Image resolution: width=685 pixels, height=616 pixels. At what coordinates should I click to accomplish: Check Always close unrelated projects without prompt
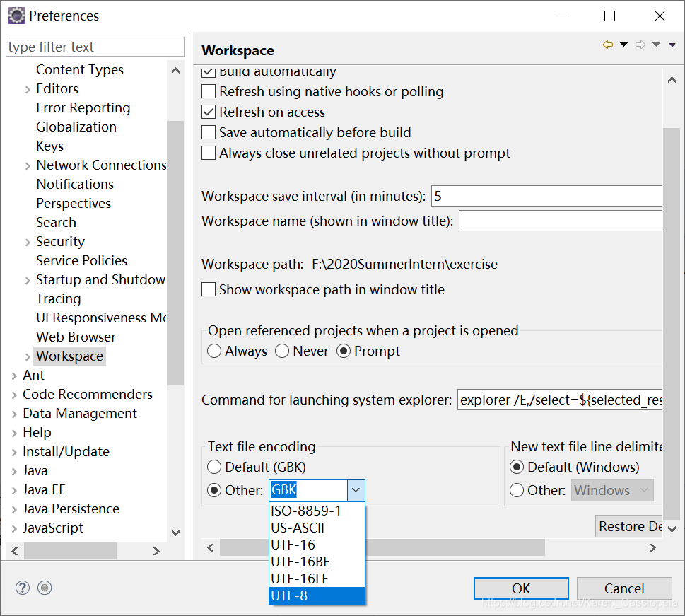(209, 153)
